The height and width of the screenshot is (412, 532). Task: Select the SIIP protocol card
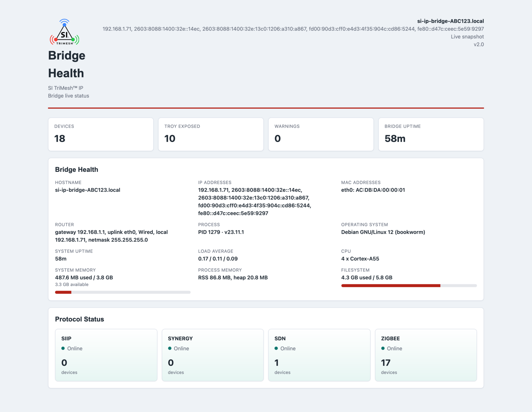106,355
